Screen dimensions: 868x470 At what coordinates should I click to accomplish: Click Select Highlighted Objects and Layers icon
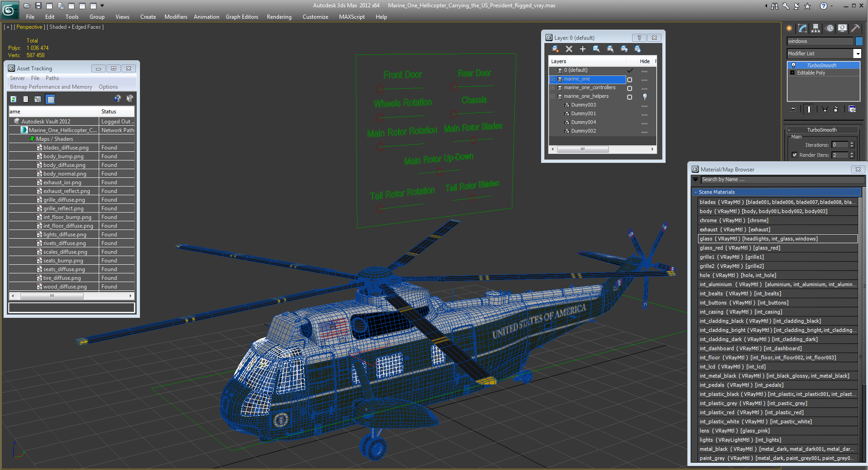tap(596, 49)
